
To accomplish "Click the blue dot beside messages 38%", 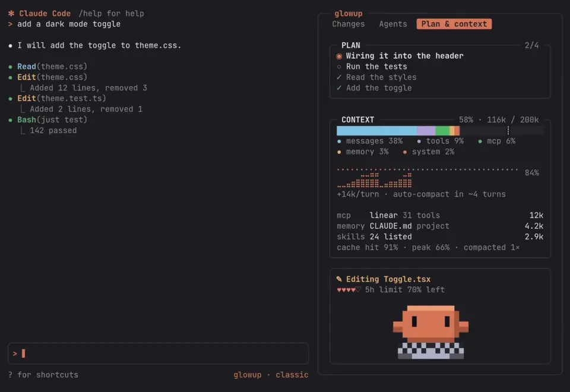I will [x=339, y=141].
